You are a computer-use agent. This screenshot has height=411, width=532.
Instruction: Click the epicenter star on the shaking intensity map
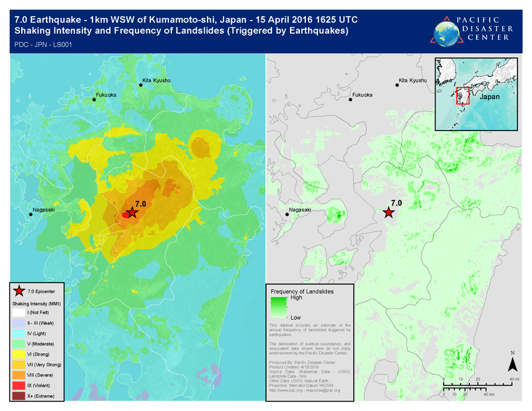[132, 213]
